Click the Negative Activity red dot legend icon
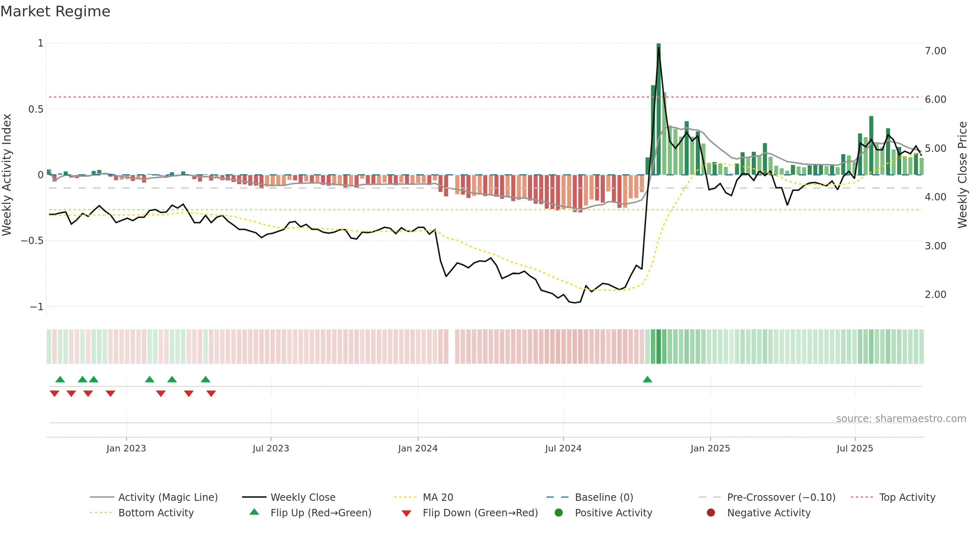 [711, 513]
